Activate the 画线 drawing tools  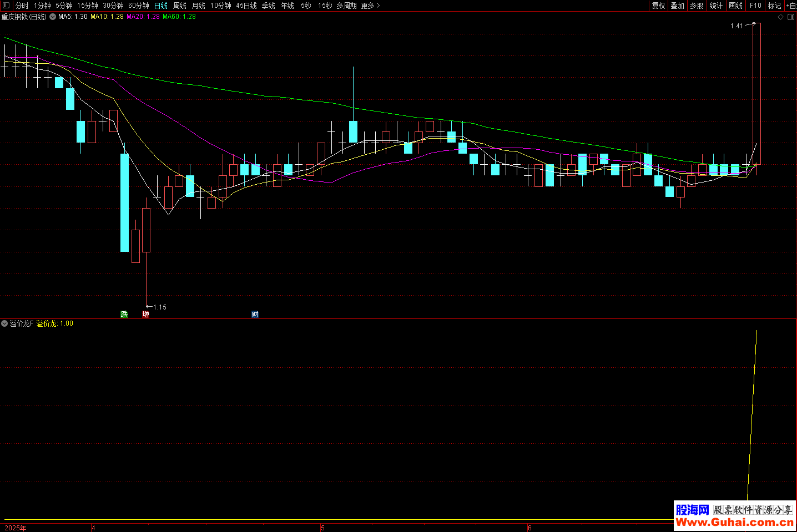coord(736,6)
